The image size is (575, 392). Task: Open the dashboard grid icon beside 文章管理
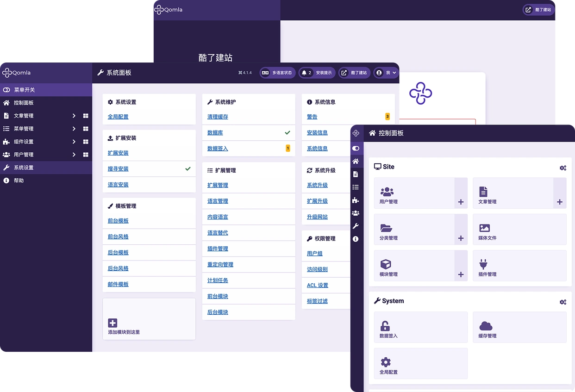(86, 116)
